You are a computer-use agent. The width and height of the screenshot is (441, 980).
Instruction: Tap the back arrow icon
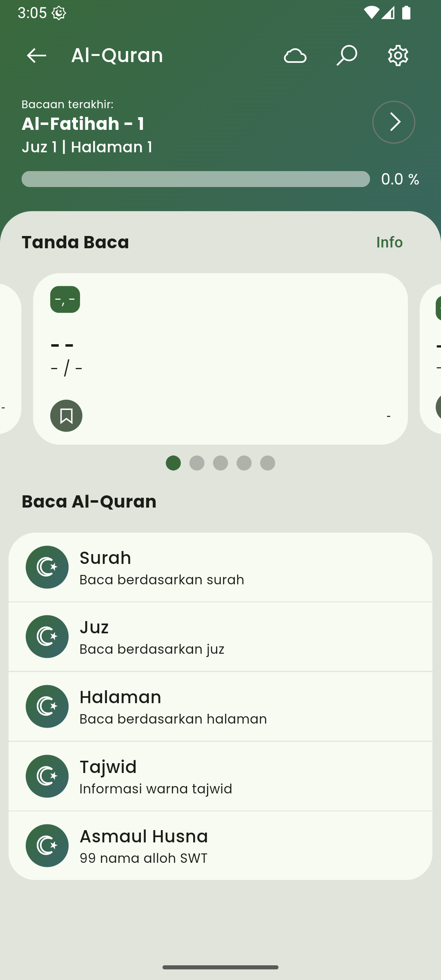click(x=36, y=56)
